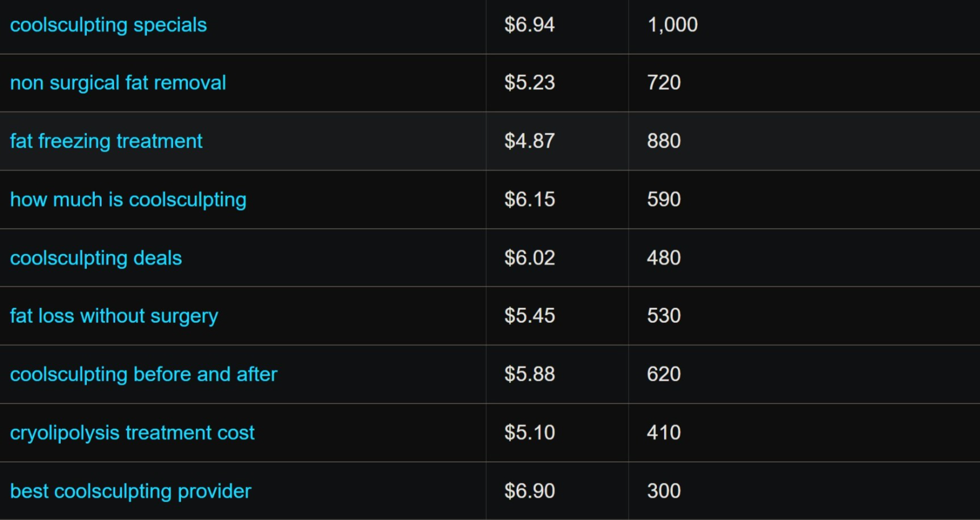Select the $5.88 cost cell

pyautogui.click(x=529, y=374)
